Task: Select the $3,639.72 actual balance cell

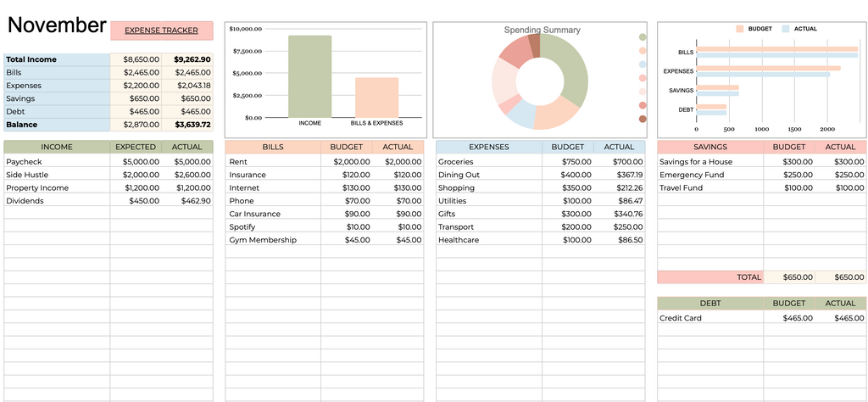Action: tap(187, 125)
